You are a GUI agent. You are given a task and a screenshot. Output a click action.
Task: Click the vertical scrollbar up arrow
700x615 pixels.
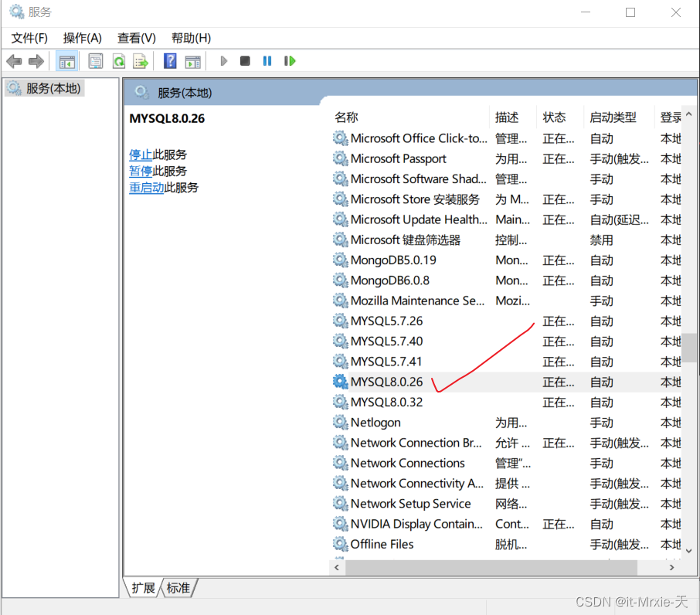[689, 114]
